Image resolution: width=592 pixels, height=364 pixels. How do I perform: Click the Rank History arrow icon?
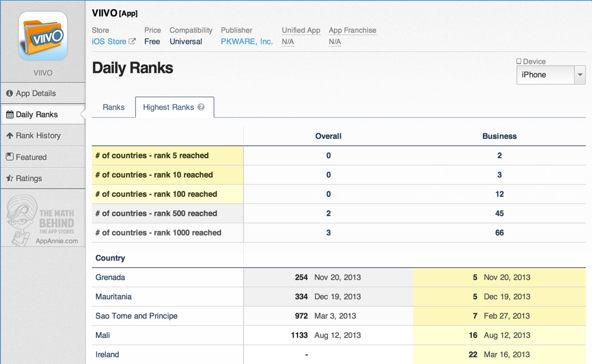(x=10, y=136)
